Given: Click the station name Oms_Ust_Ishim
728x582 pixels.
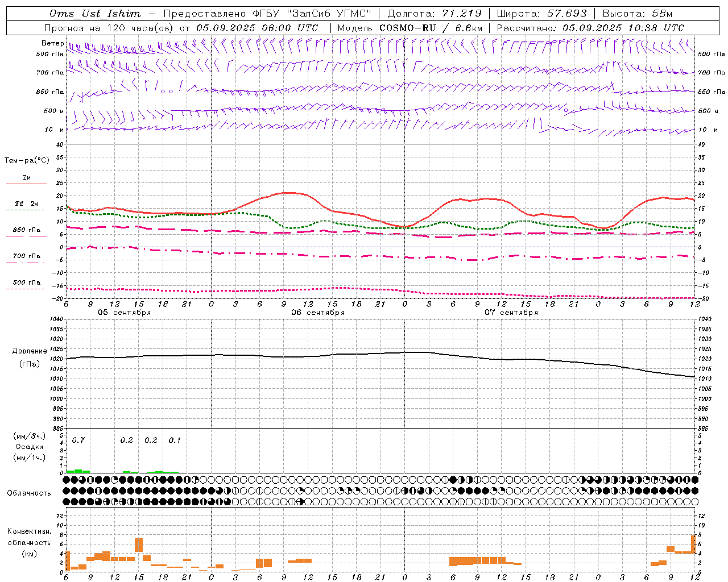Looking at the screenshot, I should tap(96, 14).
